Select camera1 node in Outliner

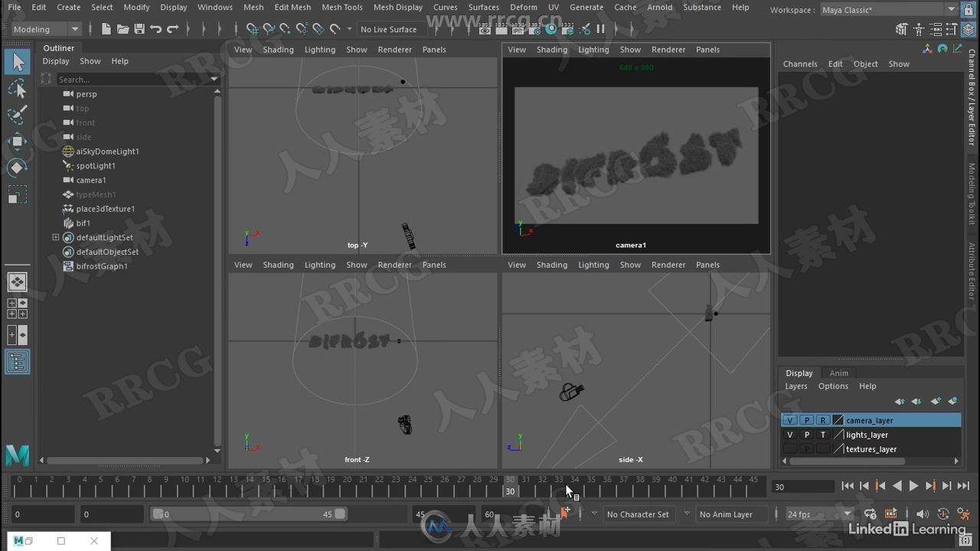pos(91,180)
